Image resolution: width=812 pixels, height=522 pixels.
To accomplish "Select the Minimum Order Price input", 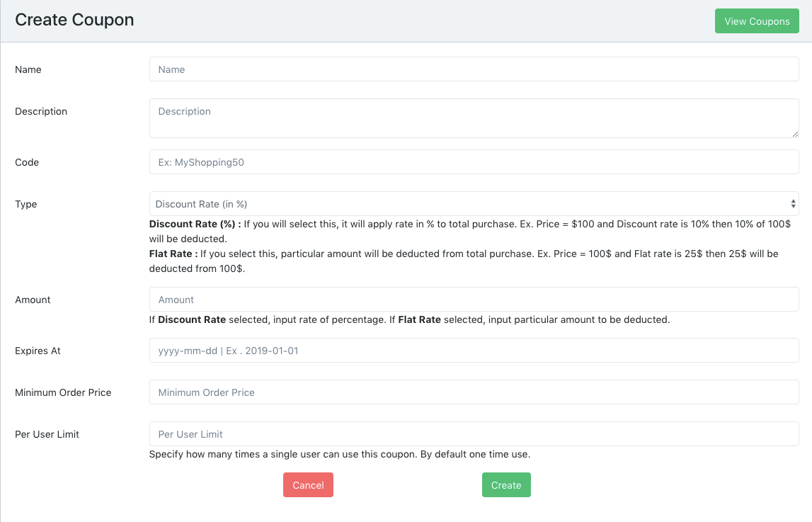I will (x=474, y=392).
